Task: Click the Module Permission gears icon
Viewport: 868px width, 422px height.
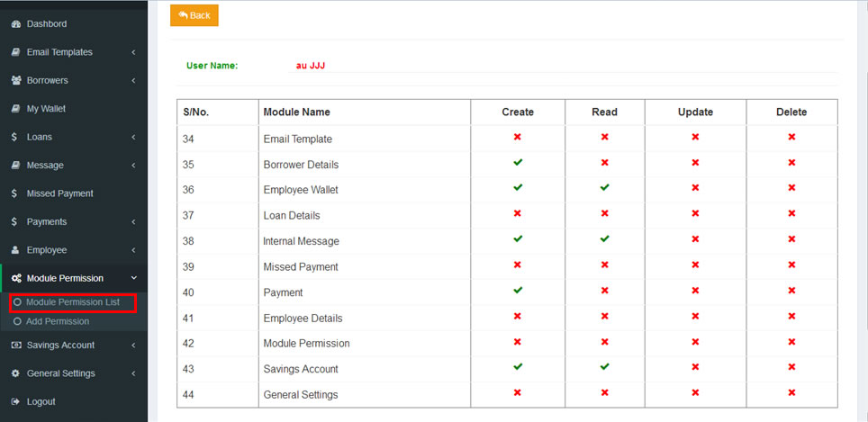Action: [x=16, y=279]
